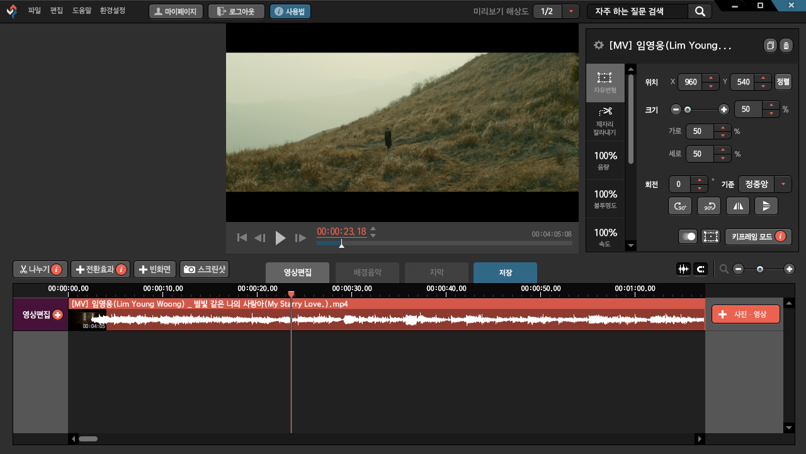Rotate clip 90° with the right rotate arrow button
The height and width of the screenshot is (454, 806).
[x=709, y=206]
